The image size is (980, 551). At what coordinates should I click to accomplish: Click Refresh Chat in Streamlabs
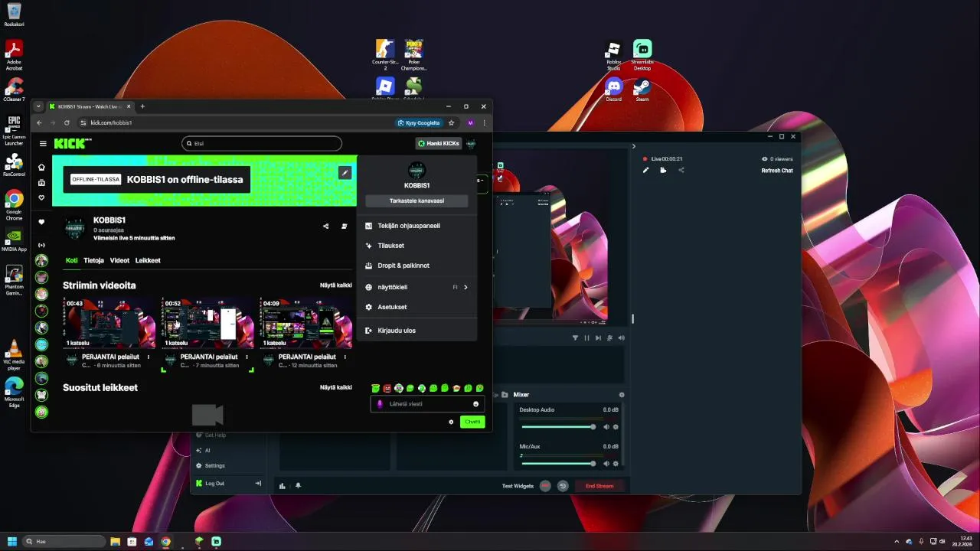click(x=777, y=171)
